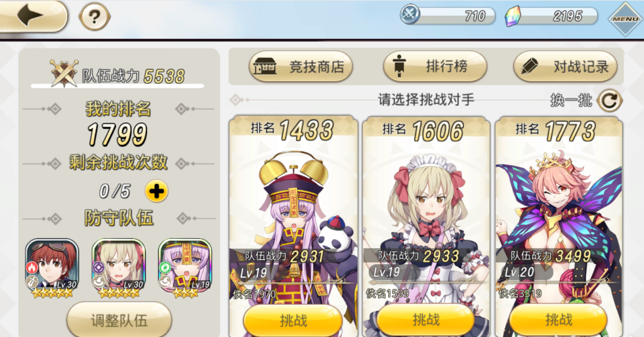Select the blonde Lv.30 defender portrait

[119, 268]
